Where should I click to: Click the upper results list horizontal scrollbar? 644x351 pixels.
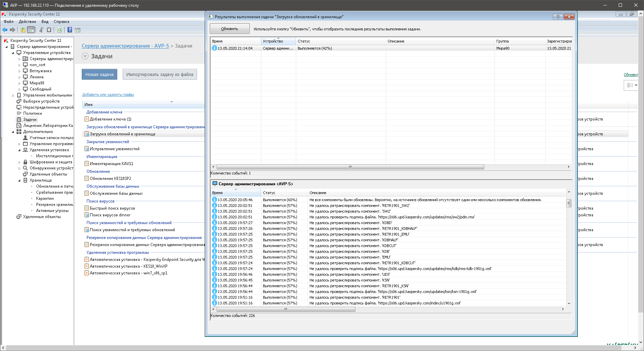350,167
